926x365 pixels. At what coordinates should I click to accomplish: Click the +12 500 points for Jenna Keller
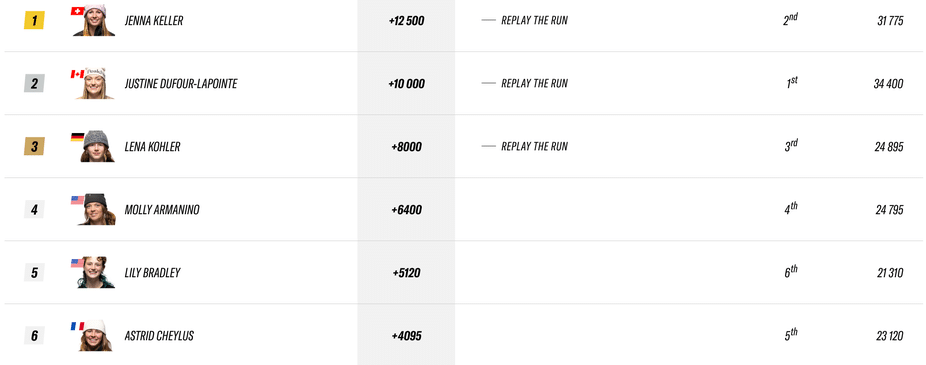(x=406, y=21)
